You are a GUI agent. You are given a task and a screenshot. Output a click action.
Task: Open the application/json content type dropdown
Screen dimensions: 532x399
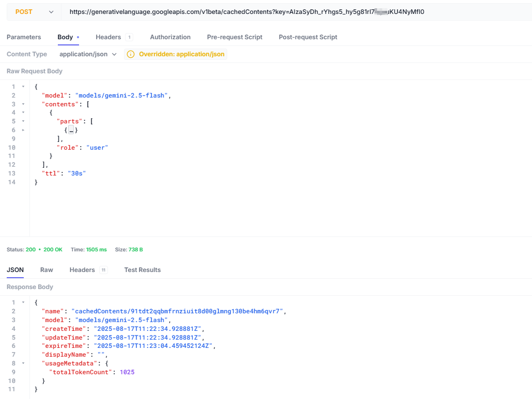(x=88, y=54)
